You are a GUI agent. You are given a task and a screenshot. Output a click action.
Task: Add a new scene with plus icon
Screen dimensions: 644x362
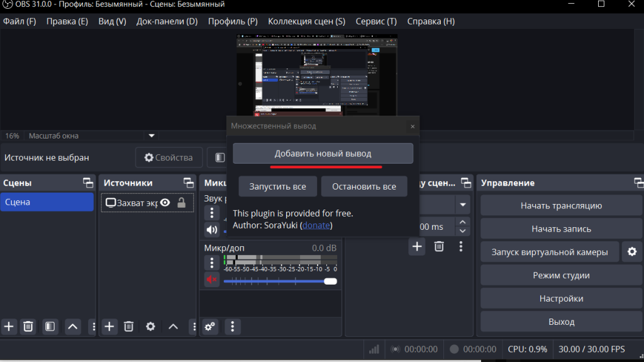[x=9, y=326]
